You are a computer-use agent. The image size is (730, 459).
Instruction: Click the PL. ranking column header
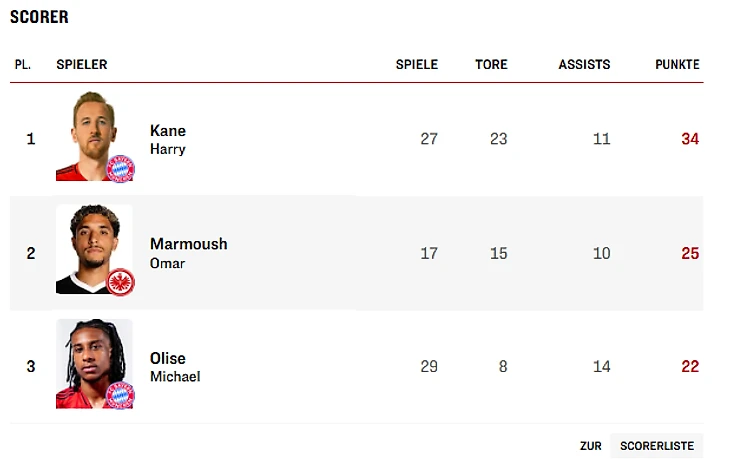tap(23, 64)
